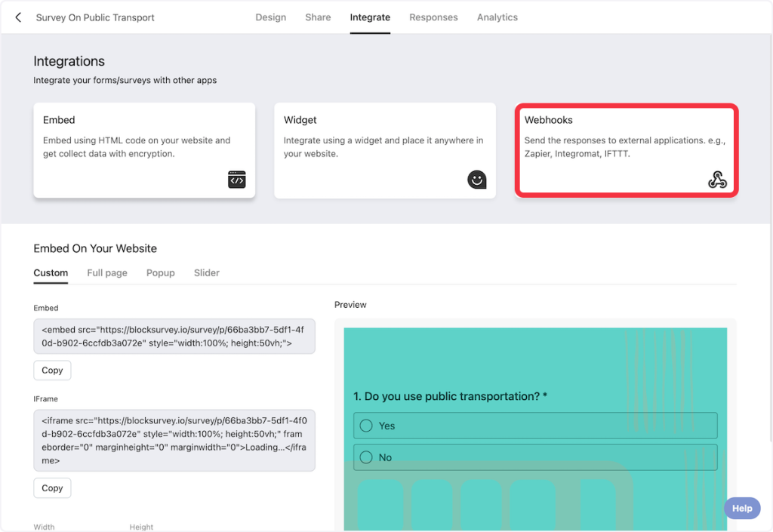Select the Yes radio option

tap(367, 426)
